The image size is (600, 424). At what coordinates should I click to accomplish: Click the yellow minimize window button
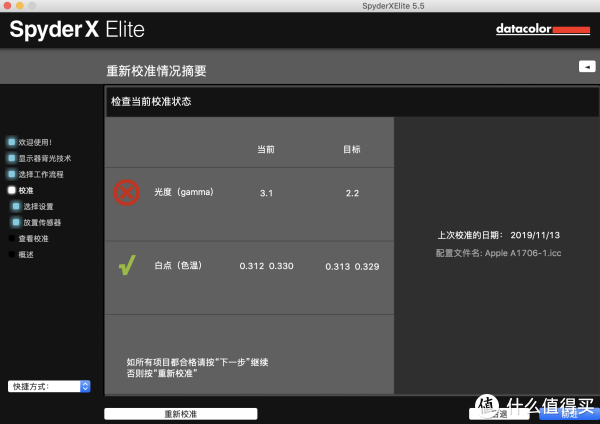(x=20, y=5)
